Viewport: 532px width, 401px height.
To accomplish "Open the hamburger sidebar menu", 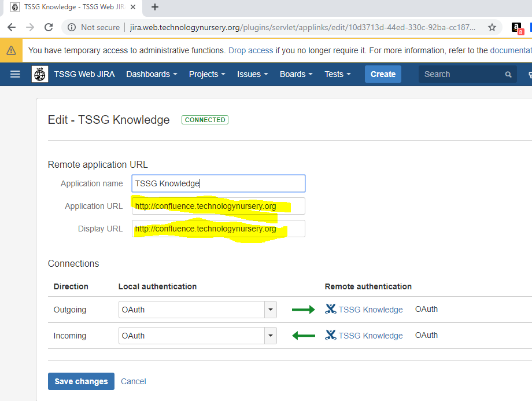I will (x=15, y=74).
